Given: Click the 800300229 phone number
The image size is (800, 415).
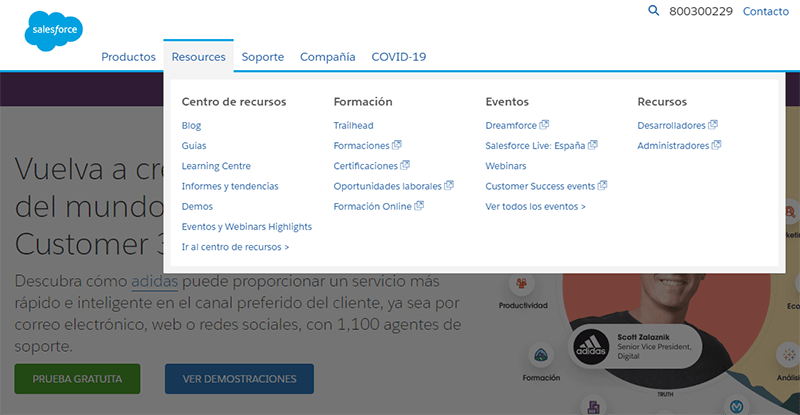Looking at the screenshot, I should pos(700,11).
